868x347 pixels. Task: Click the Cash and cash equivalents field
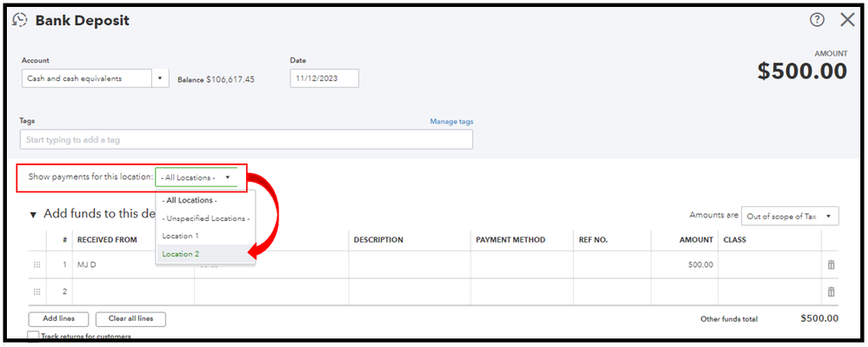87,78
